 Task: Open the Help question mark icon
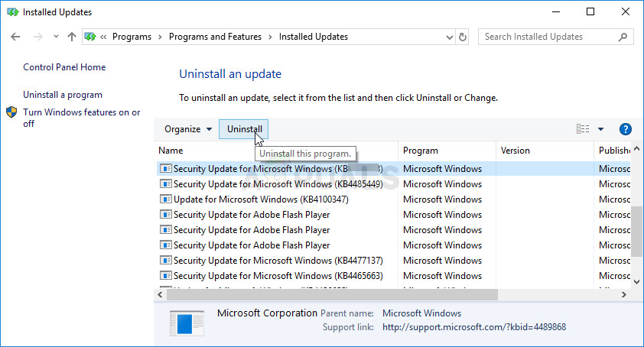tap(625, 130)
